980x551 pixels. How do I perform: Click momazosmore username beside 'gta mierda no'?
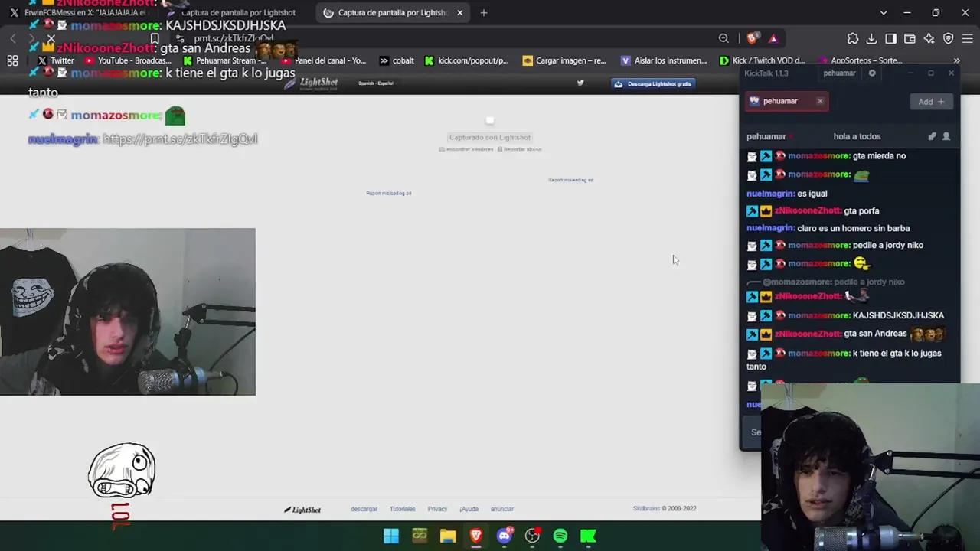pos(818,156)
